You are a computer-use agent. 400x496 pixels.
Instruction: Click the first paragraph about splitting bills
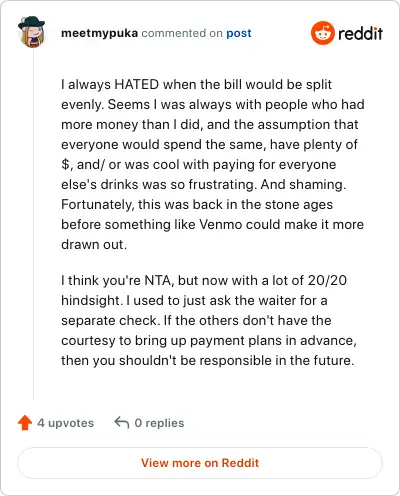tap(213, 164)
